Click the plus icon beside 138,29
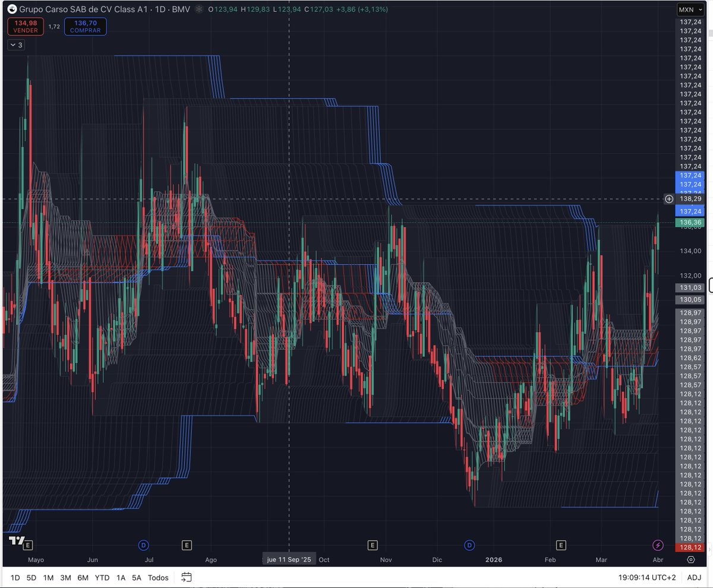The image size is (713, 588). coord(670,199)
